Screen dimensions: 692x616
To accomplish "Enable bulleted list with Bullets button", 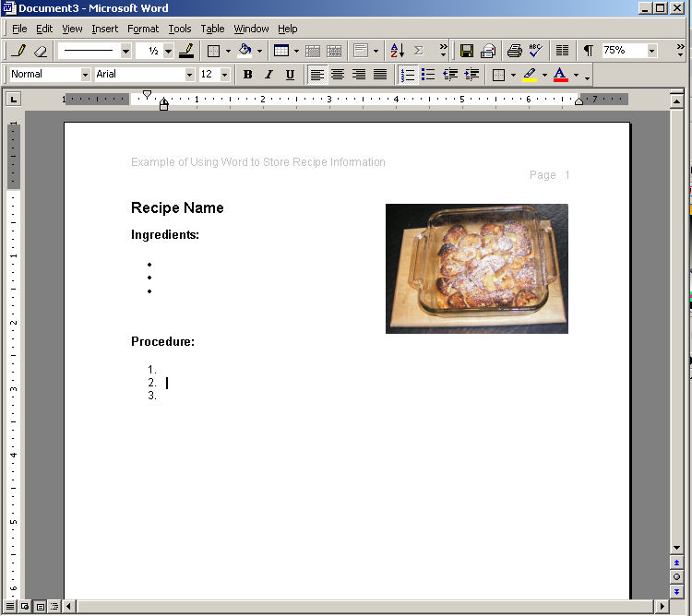I will point(428,75).
